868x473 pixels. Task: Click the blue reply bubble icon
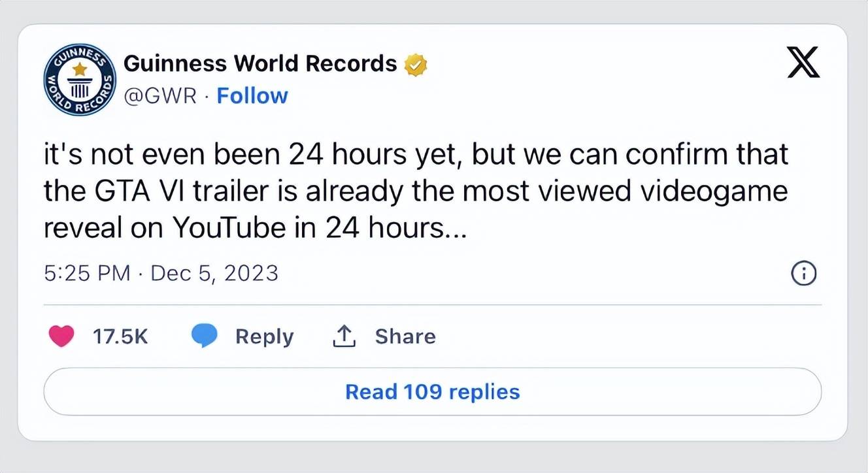point(205,336)
